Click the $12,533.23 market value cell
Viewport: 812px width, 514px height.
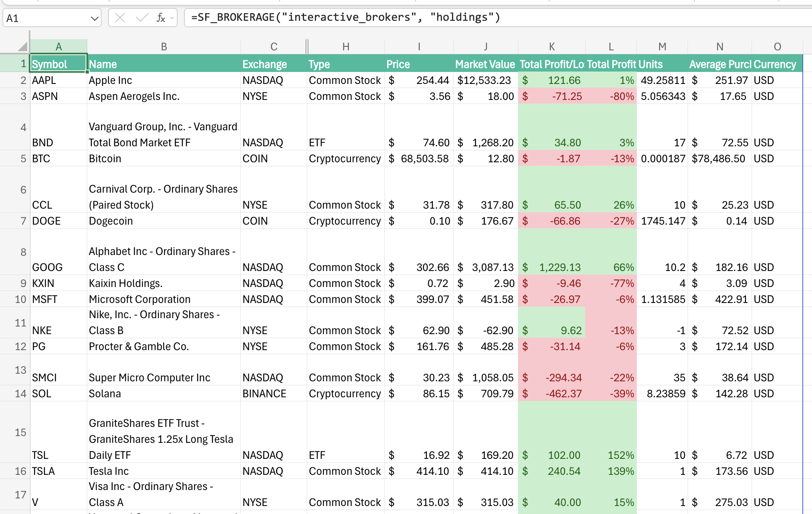[x=486, y=80]
